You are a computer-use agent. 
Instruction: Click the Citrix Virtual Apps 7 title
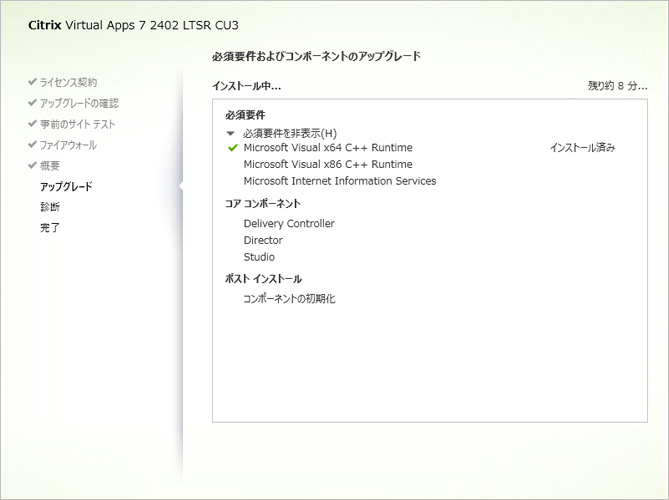[x=133, y=24]
